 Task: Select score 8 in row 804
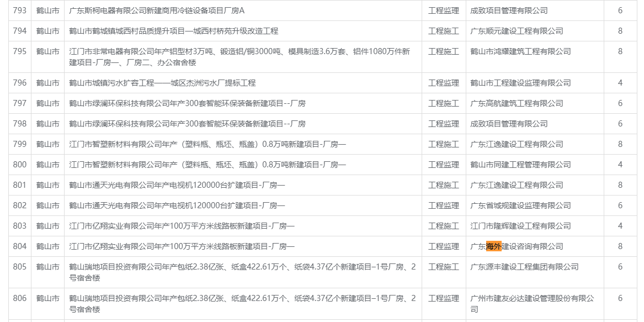[x=620, y=246]
